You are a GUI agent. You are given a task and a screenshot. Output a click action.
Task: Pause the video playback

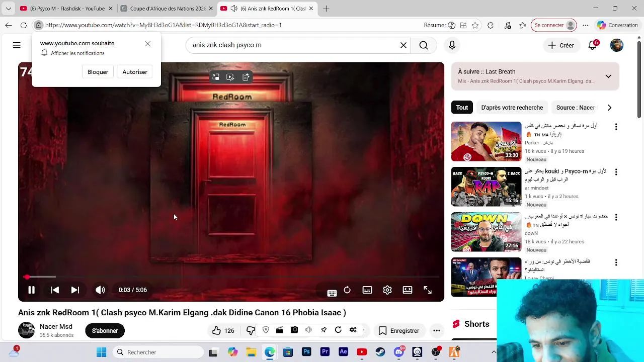pyautogui.click(x=31, y=290)
